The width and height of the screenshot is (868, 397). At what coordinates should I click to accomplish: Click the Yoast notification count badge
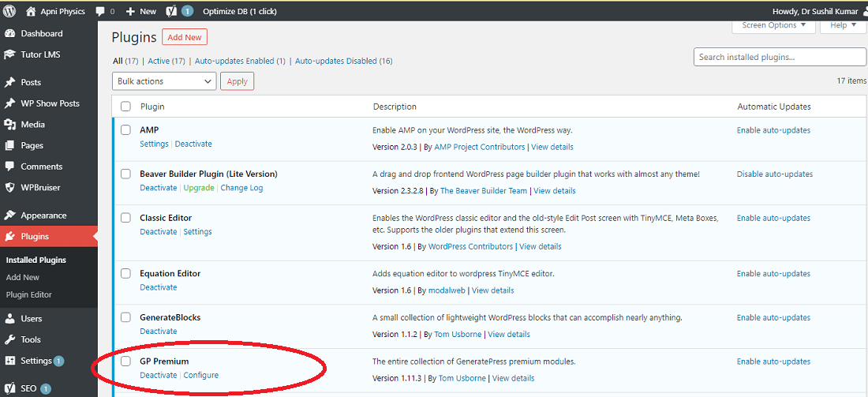[187, 11]
